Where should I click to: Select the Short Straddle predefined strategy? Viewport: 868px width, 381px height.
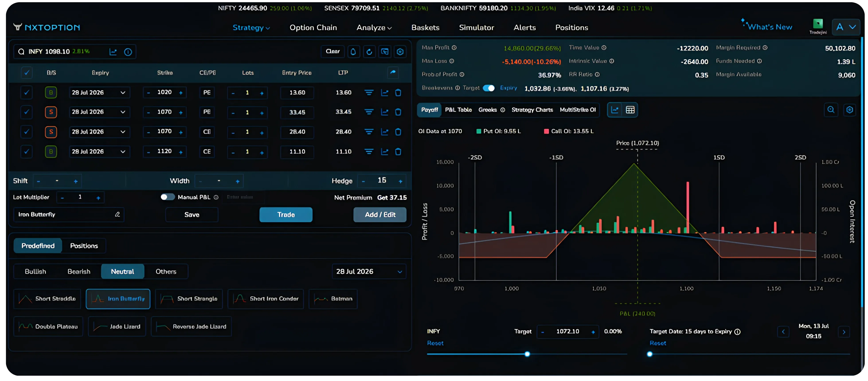coord(47,299)
